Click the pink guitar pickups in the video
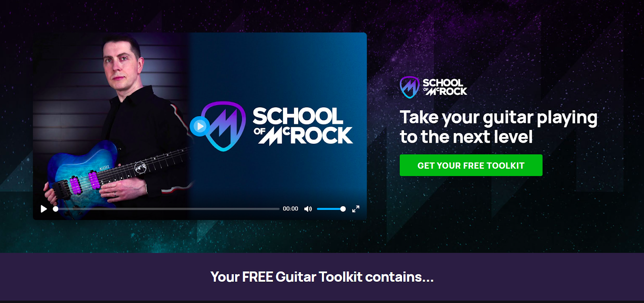Viewport: 644px width, 303px height. [x=84, y=182]
